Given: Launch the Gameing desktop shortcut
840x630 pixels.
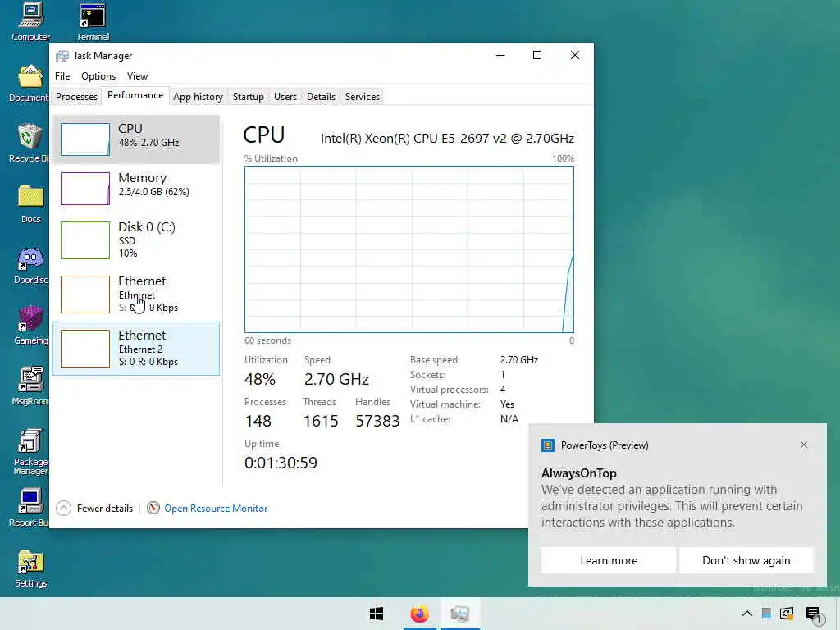Looking at the screenshot, I should 30,325.
